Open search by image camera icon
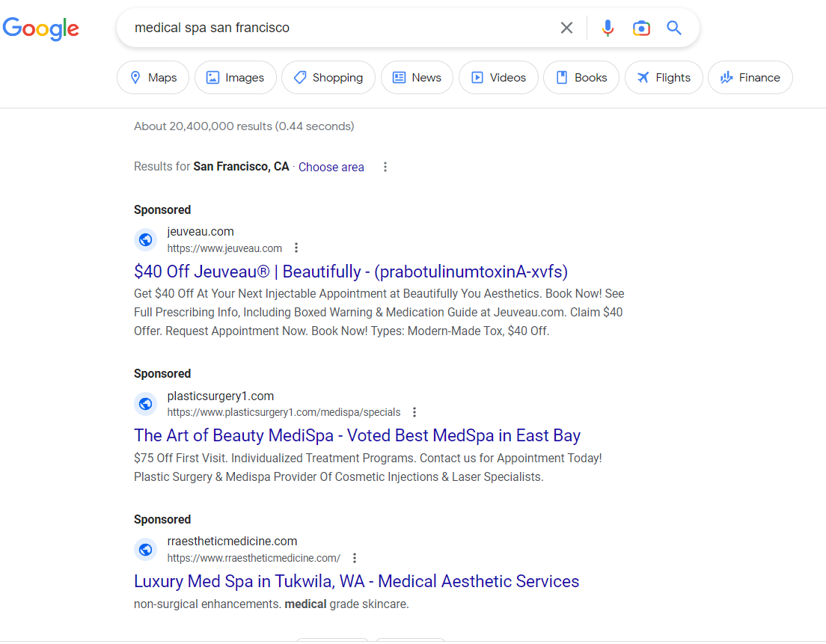 click(641, 28)
